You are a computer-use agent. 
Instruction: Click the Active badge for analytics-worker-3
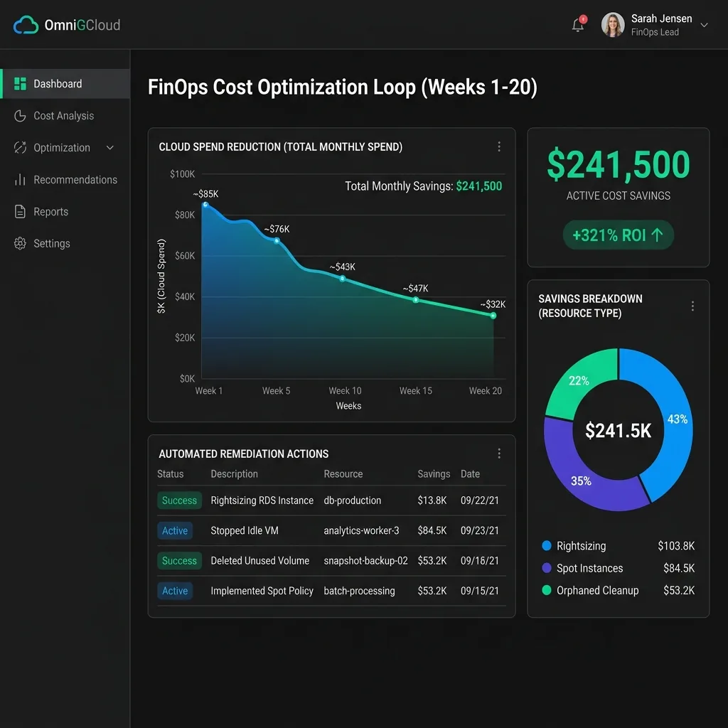point(175,530)
